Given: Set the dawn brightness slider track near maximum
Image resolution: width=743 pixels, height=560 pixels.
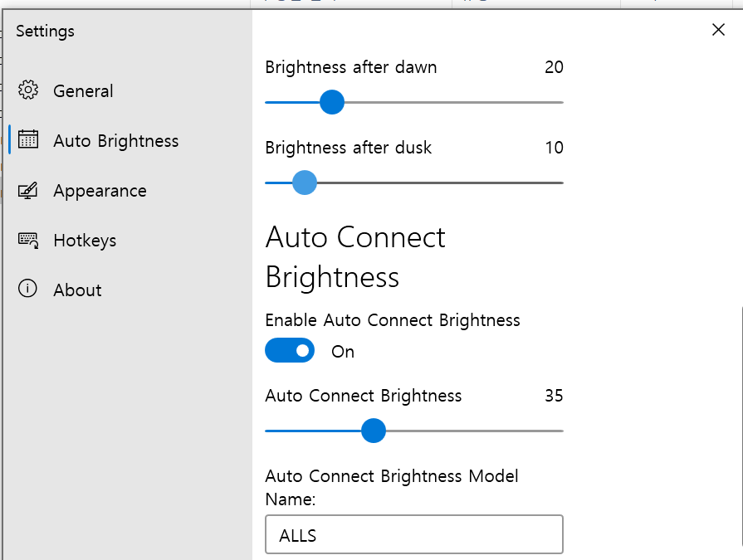Looking at the screenshot, I should pos(555,102).
